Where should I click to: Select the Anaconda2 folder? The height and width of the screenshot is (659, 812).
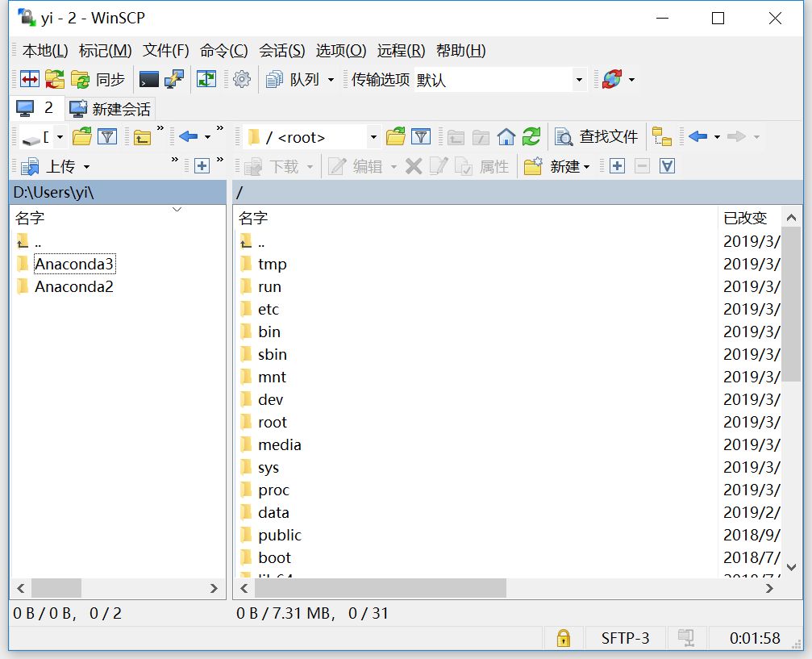point(74,286)
